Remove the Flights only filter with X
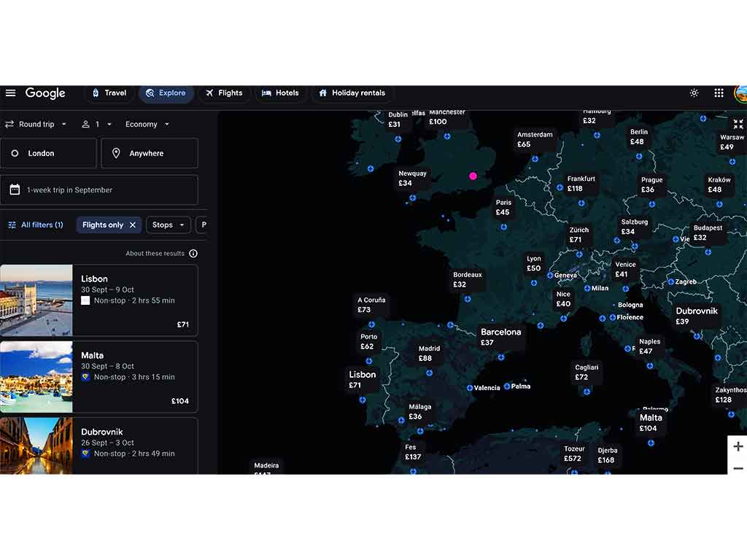The height and width of the screenshot is (560, 747). point(133,225)
